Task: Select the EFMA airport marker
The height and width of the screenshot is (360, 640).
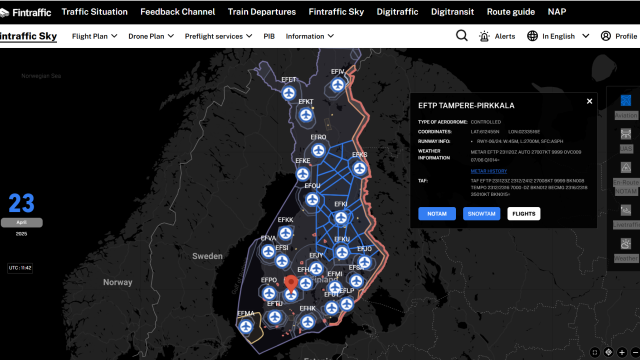Action: pos(246,327)
